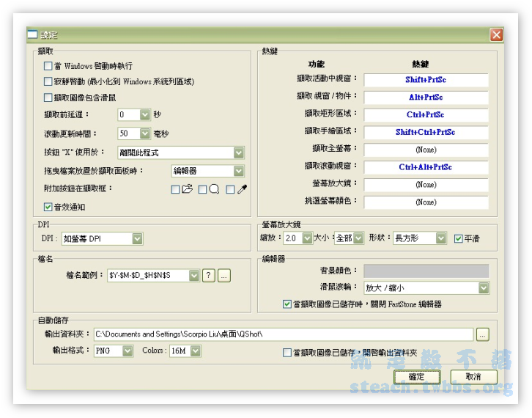
Task: Click the 確定 button
Action: (415, 376)
